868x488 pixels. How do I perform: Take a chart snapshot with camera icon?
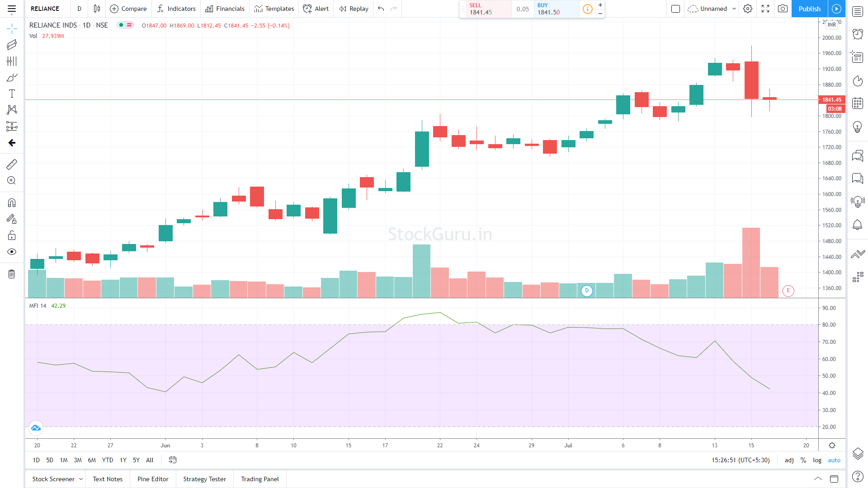click(x=783, y=9)
